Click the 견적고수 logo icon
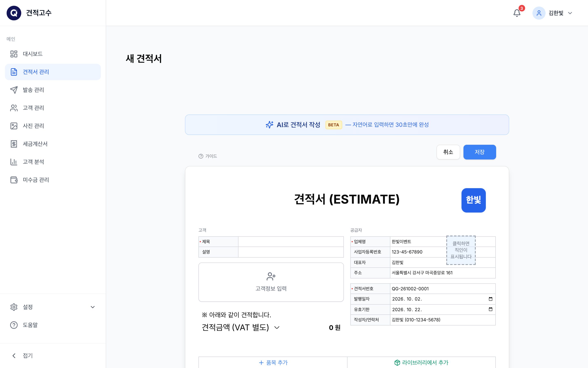Viewport: 588px width, 368px height. click(14, 13)
